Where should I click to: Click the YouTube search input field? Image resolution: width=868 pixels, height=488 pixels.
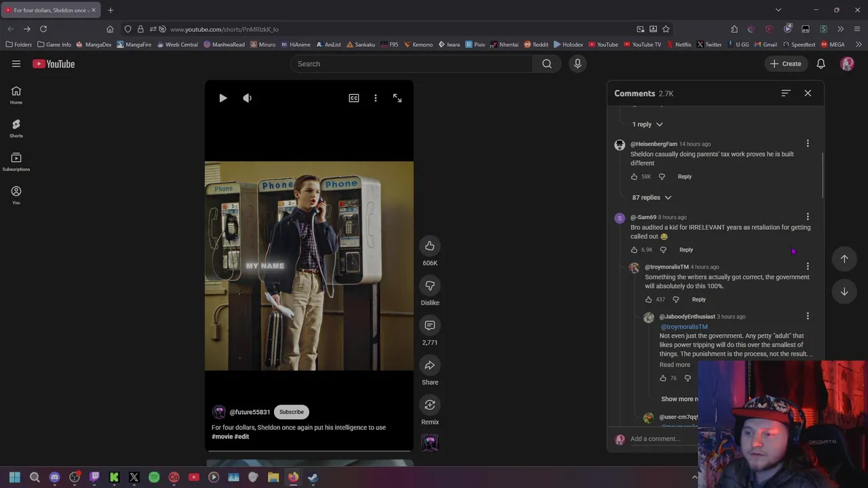pyautogui.click(x=412, y=64)
